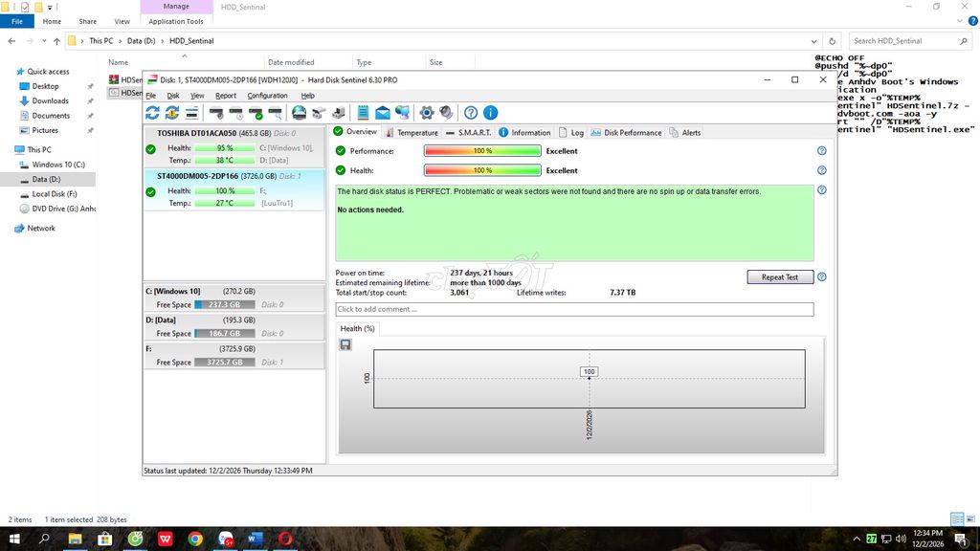The width and height of the screenshot is (980, 551).
Task: Select the TOSHIBA DT01ACA050 disk entry
Action: [234, 146]
